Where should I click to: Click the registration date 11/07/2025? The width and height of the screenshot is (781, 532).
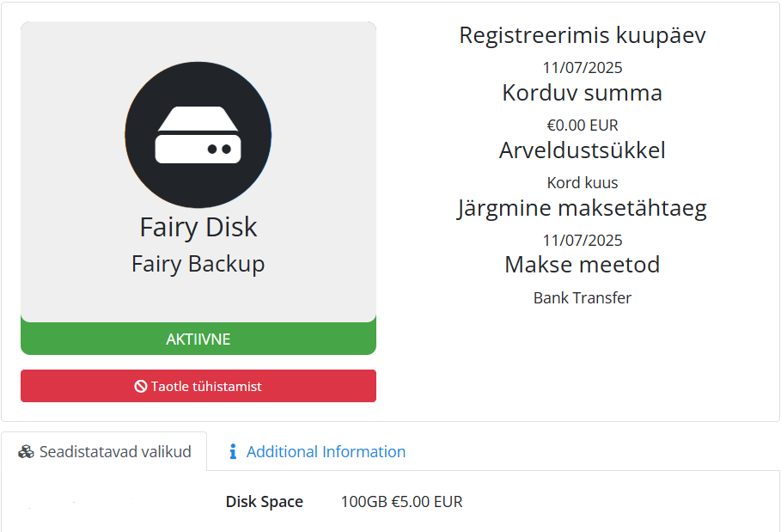coord(583,67)
